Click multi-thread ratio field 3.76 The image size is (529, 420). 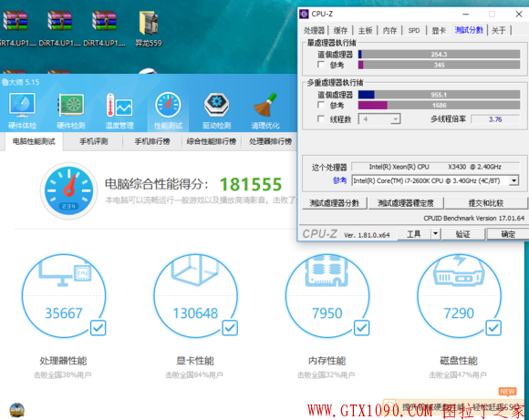click(x=495, y=119)
